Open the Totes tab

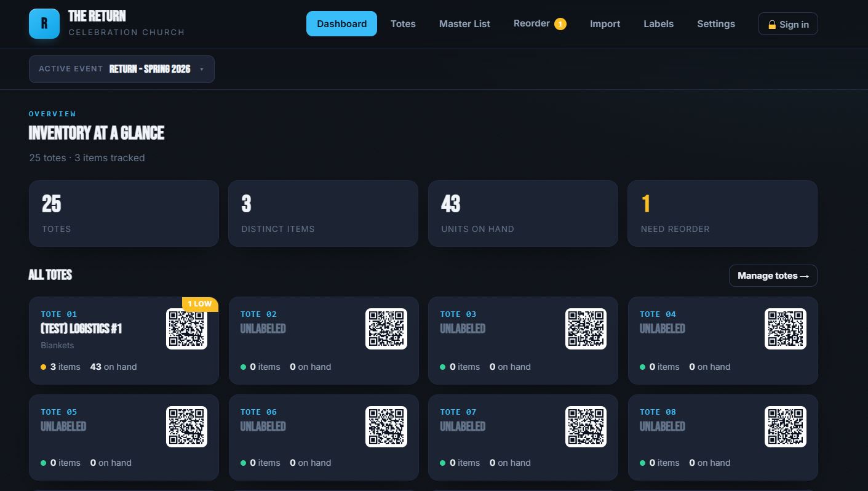(x=403, y=24)
